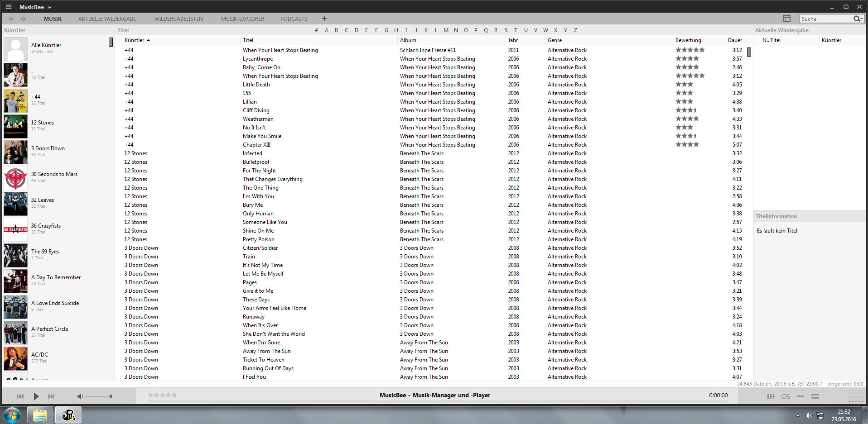This screenshot has width=868, height=424.
Task: Open MusicBee title dropdown arrow
Action: pyautogui.click(x=50, y=7)
